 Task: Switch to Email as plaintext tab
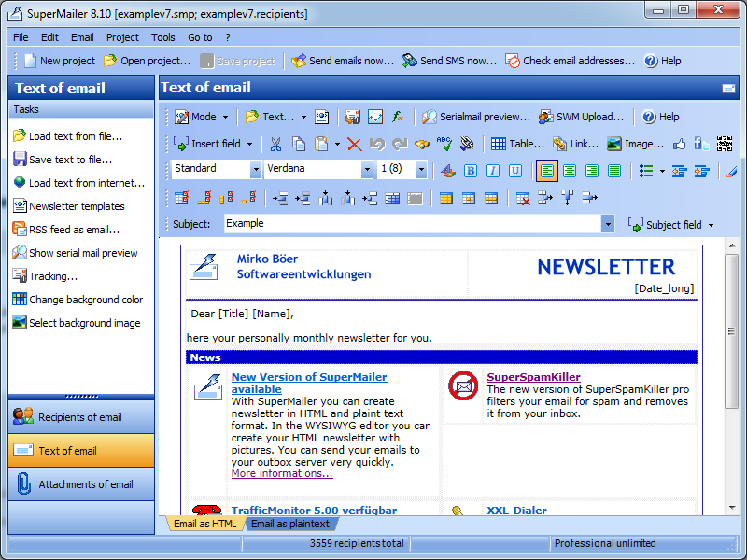[290, 524]
